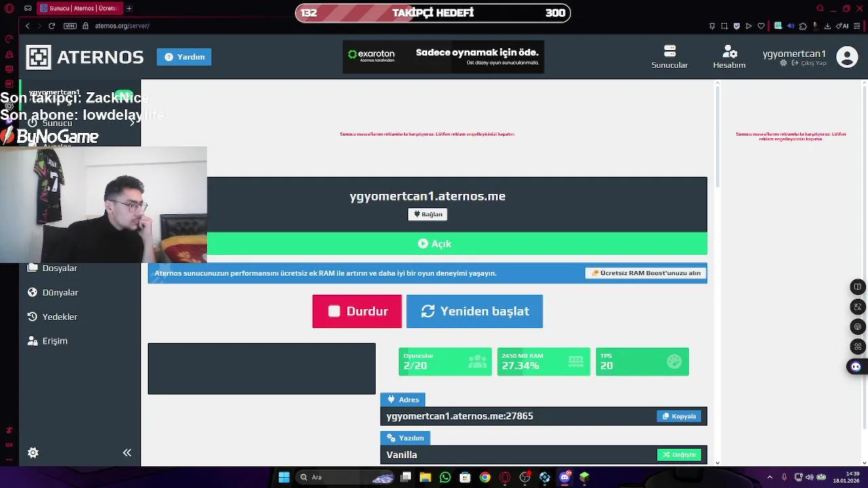Open the ad blocker shield icon

736,26
